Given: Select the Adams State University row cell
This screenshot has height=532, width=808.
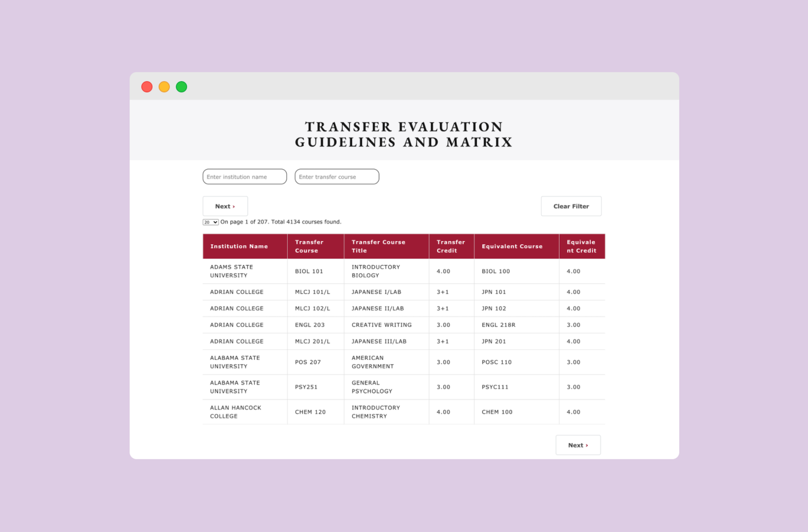Looking at the screenshot, I should (x=231, y=271).
